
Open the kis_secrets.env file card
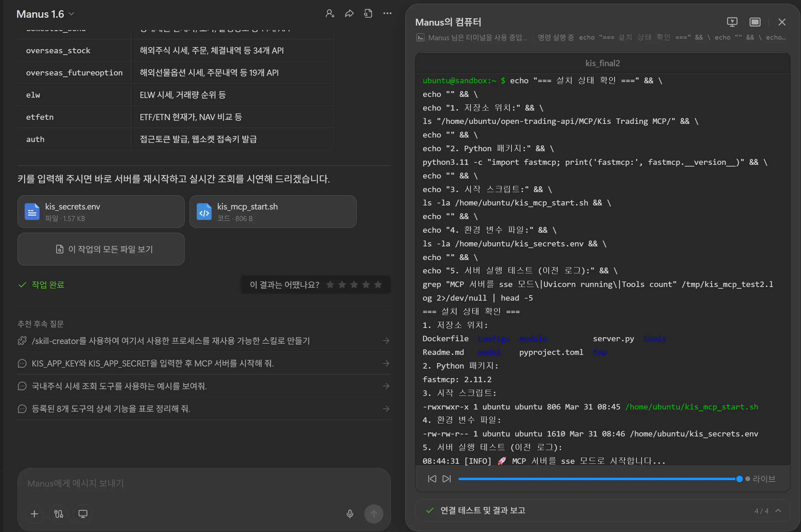pos(101,212)
